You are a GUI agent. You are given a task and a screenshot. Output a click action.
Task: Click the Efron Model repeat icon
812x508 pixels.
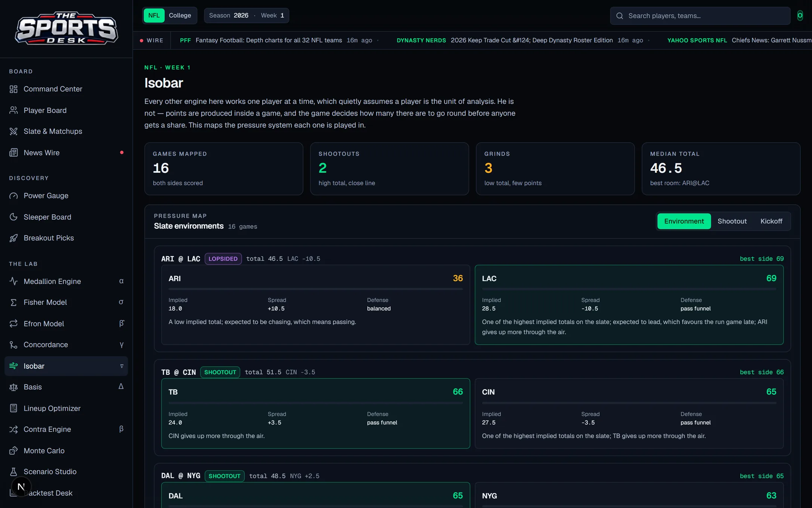pyautogui.click(x=14, y=324)
